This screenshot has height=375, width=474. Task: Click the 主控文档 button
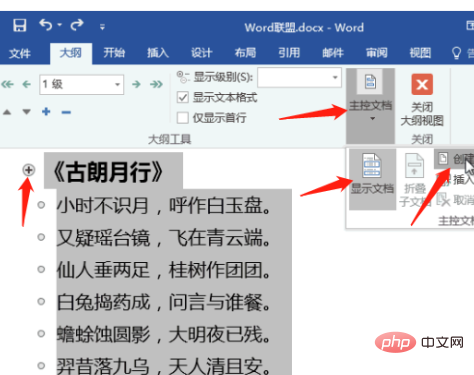[x=370, y=106]
